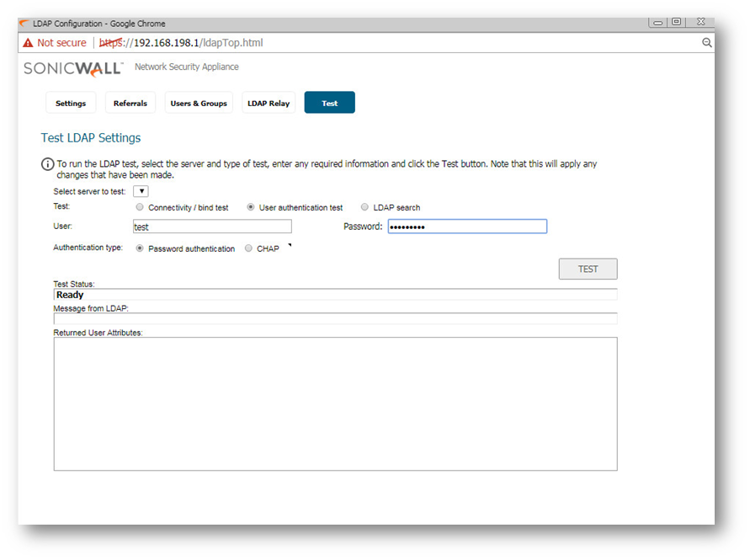The width and height of the screenshot is (750, 560).
Task: Switch to the Settings tab
Action: click(71, 103)
